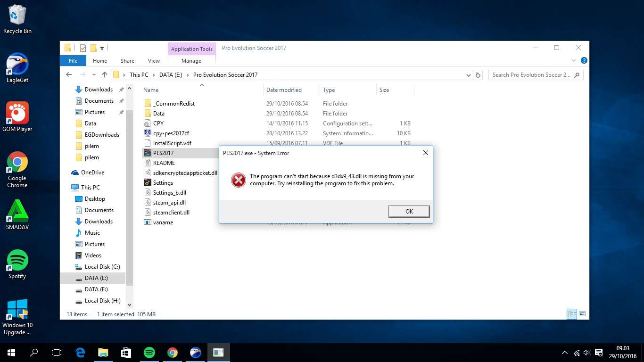Click navigation pane scrollbar down arrow
Viewport: 644px width, 362px height.
[x=130, y=305]
